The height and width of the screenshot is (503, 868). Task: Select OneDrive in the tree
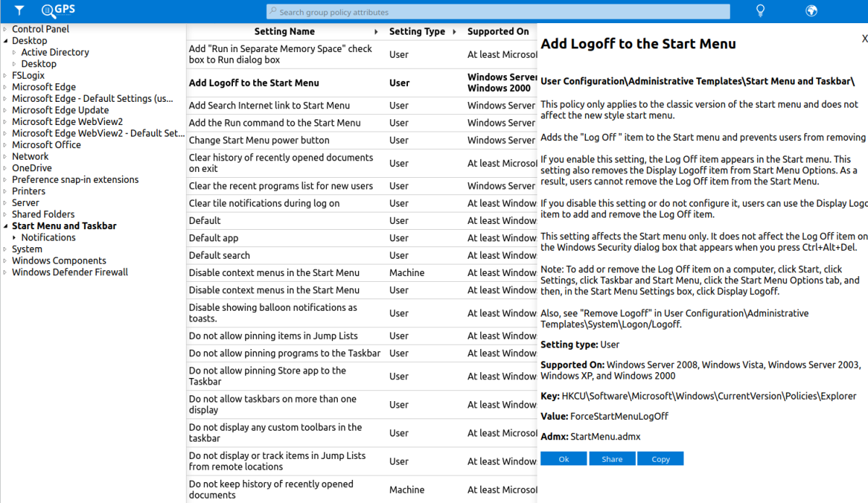(x=32, y=168)
